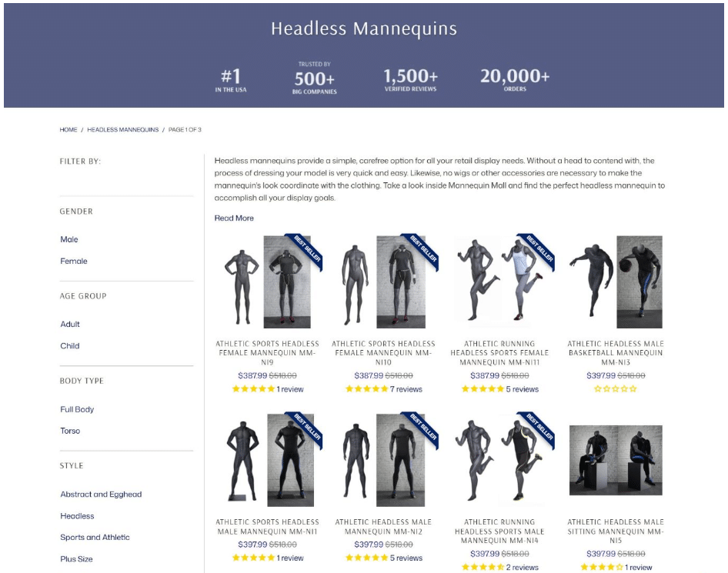Click $387.99 price of MM-NI9
This screenshot has width=728, height=573.
(x=252, y=375)
